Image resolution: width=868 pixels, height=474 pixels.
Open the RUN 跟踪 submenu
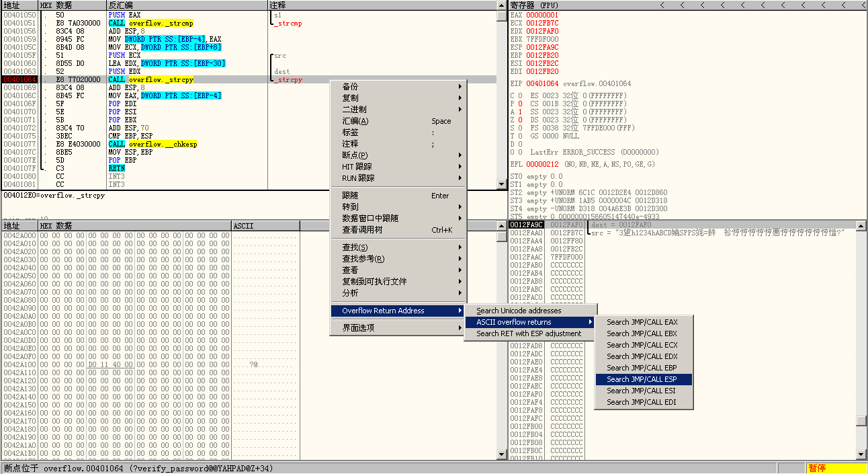tap(399, 178)
